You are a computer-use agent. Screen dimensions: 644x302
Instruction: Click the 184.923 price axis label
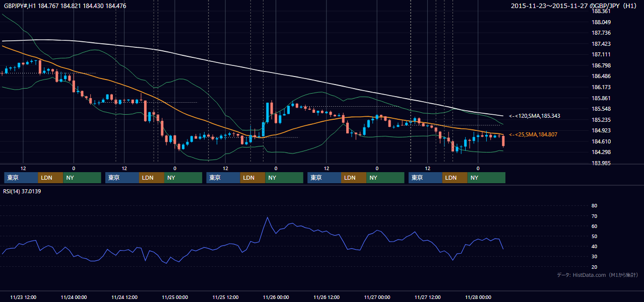point(601,130)
